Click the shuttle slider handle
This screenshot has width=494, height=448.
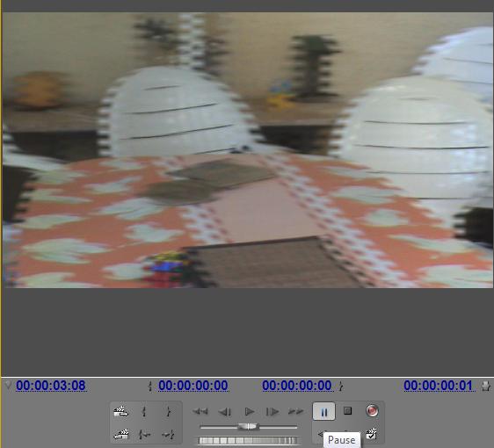[248, 427]
